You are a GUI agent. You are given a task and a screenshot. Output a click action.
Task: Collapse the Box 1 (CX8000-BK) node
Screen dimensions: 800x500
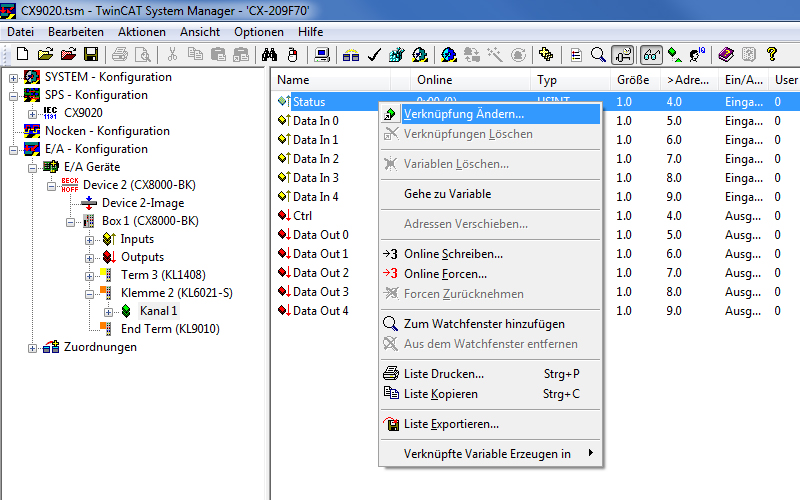pyautogui.click(x=70, y=222)
